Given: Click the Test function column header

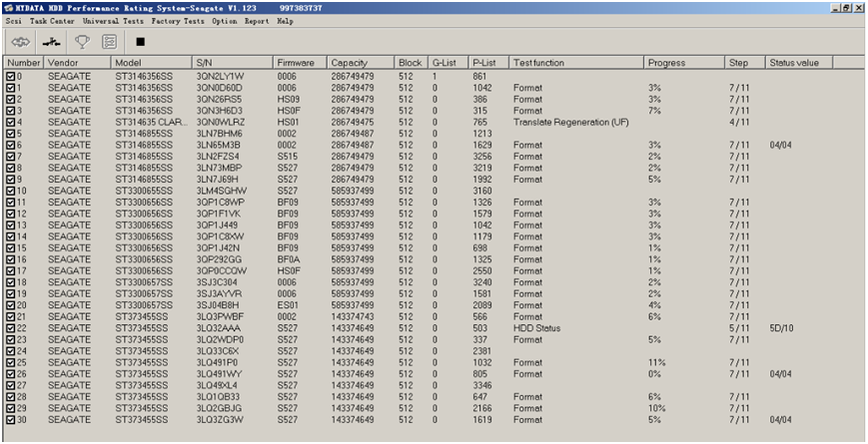Looking at the screenshot, I should click(x=576, y=63).
